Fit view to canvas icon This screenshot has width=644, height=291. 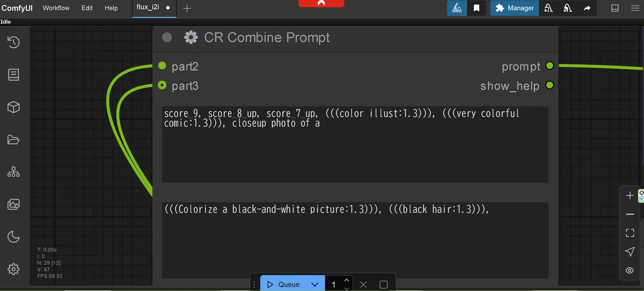coord(630,233)
